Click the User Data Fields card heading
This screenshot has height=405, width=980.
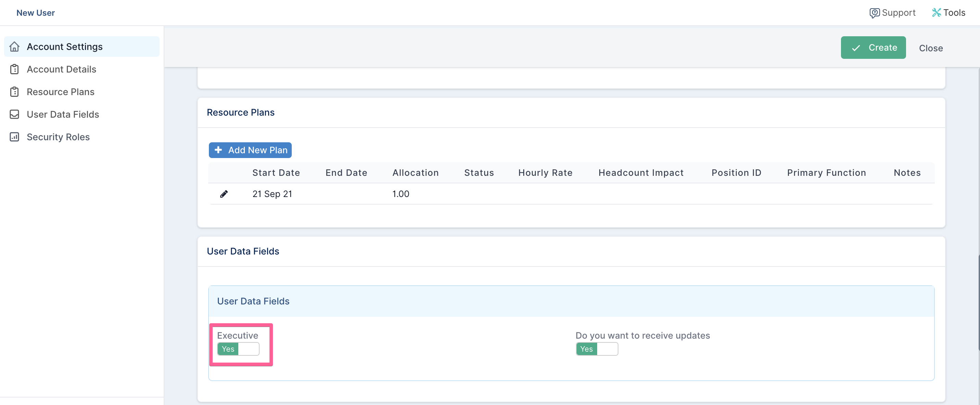pyautogui.click(x=243, y=251)
